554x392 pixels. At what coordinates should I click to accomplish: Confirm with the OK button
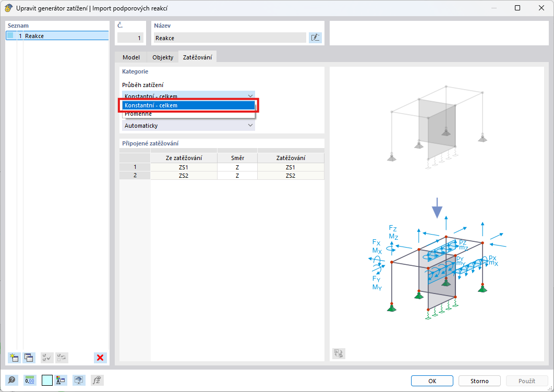coord(432,381)
